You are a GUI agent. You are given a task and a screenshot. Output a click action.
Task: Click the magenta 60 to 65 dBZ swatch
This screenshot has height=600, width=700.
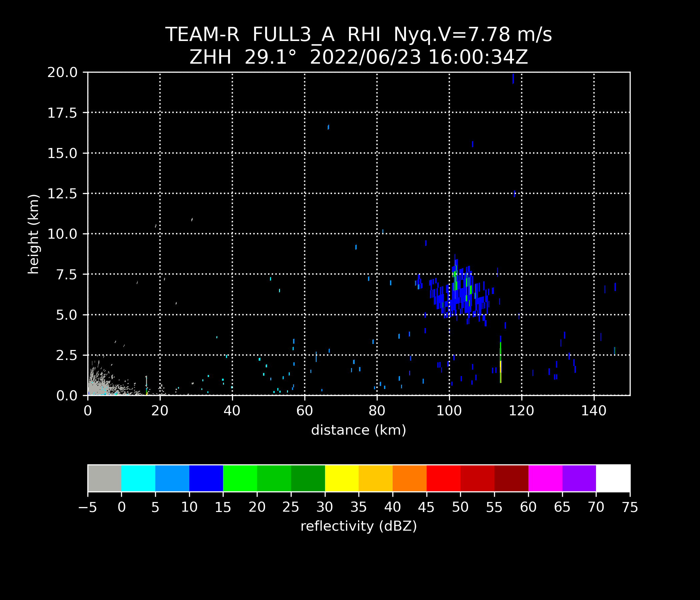(545, 478)
